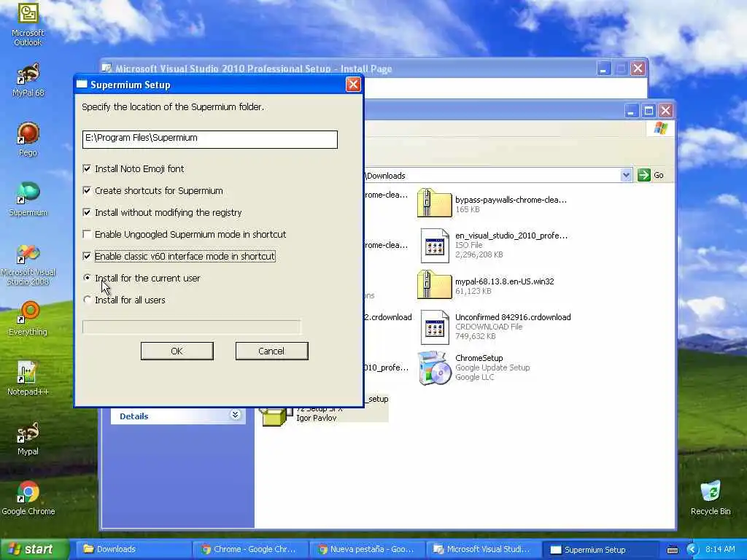Toggle Create shortcuts for Supermium checkbox
The image size is (747, 560).
pyautogui.click(x=87, y=190)
